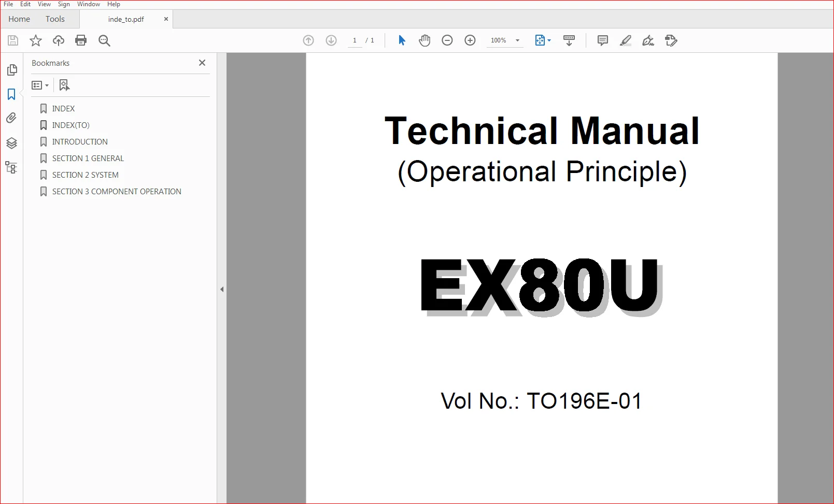Open the bookmark options dropdown

tap(40, 85)
